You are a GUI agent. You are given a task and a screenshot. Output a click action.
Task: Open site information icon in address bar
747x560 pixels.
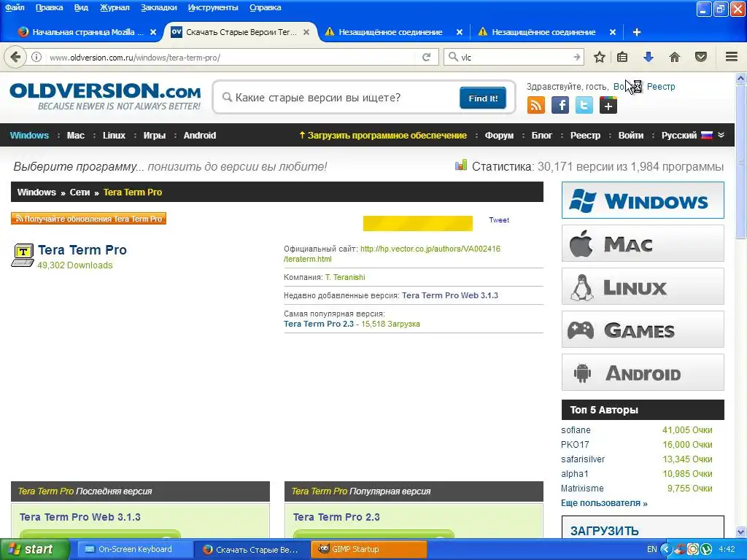click(36, 57)
